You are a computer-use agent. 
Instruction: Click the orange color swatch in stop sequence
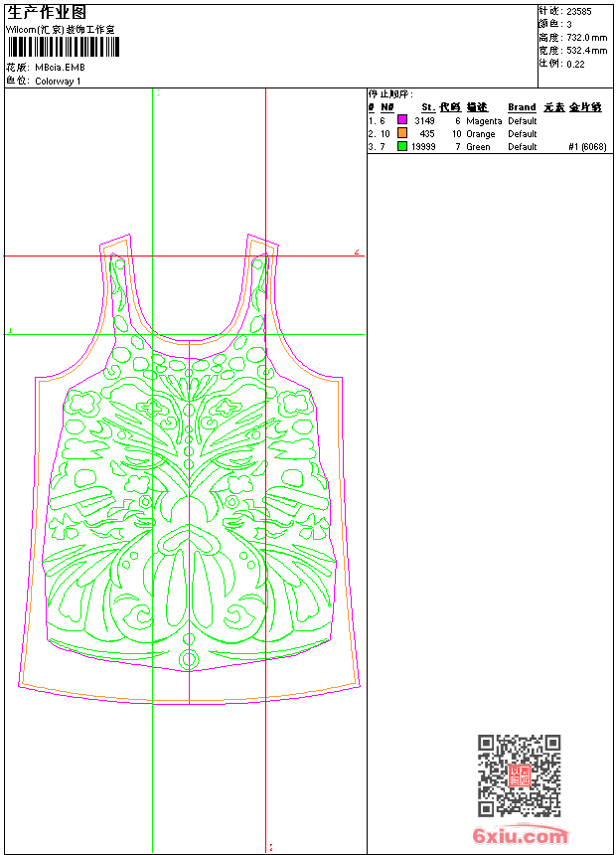[x=402, y=133]
